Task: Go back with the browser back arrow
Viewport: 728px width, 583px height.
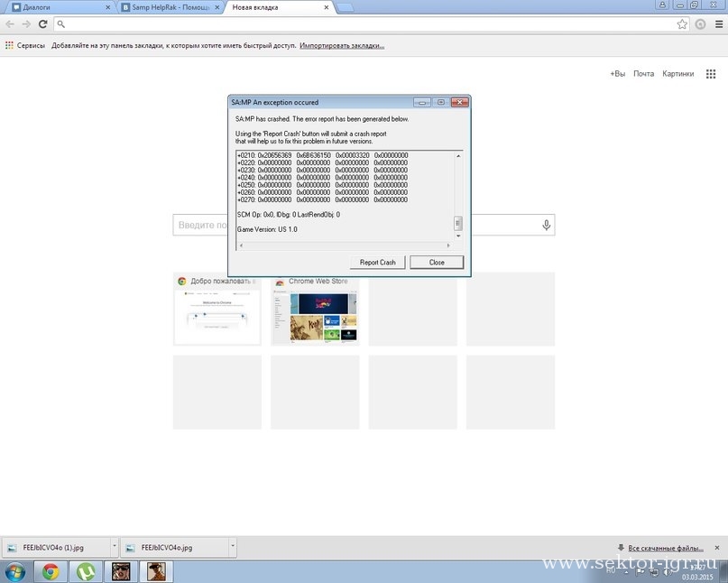Action: 10,24
